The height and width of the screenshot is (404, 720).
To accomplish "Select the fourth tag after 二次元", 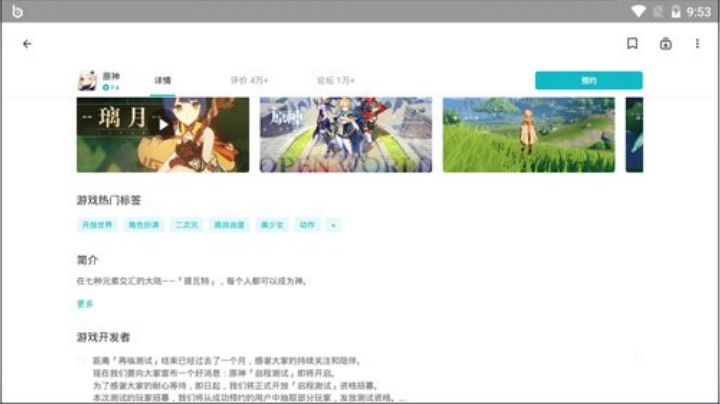I will pyautogui.click(x=229, y=224).
